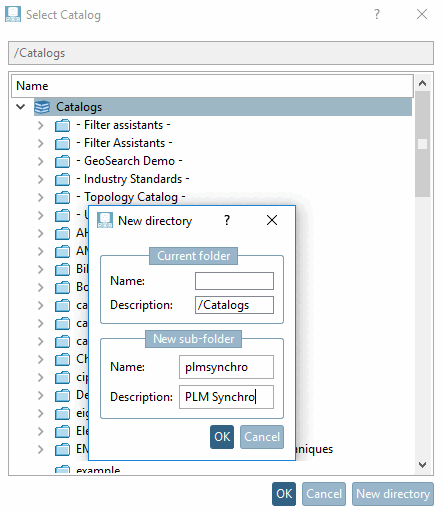Select the Catalogs database root icon
This screenshot has height=511, width=443.
[42, 107]
